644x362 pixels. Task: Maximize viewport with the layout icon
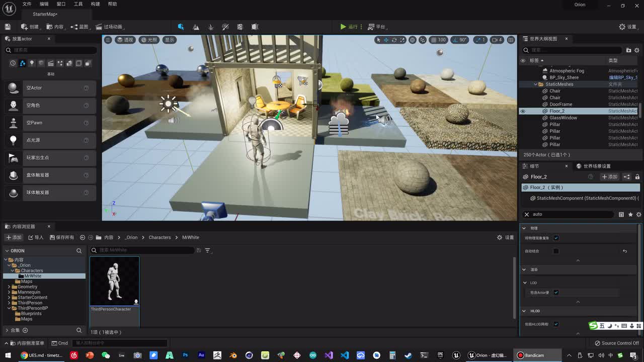[x=511, y=40]
